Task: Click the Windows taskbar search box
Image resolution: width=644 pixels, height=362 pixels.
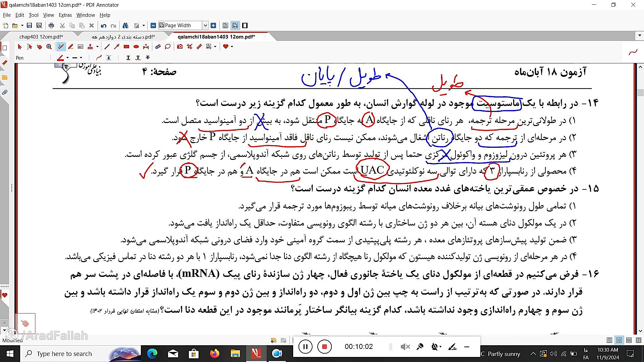Action: pyautogui.click(x=64, y=354)
